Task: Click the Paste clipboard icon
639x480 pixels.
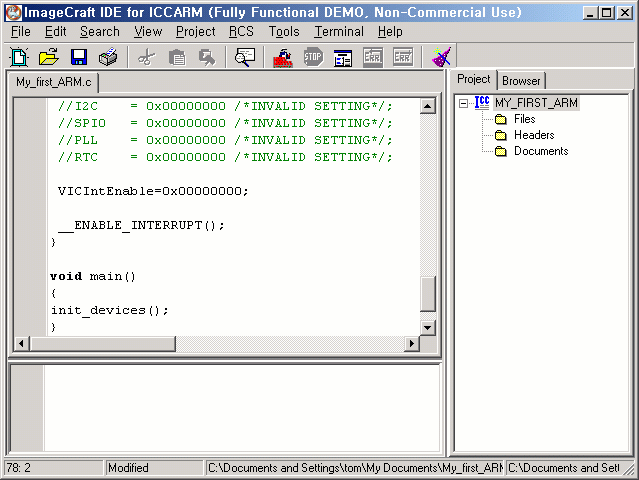Action: (177, 57)
